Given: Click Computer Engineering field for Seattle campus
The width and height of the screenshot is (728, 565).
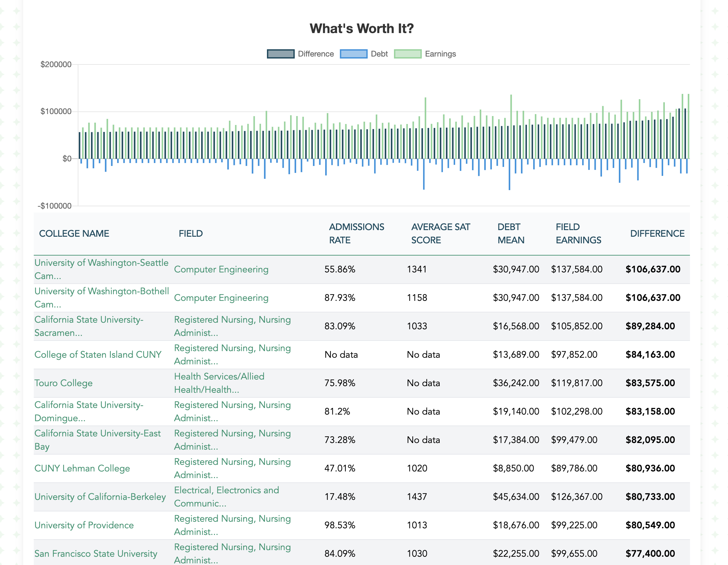Looking at the screenshot, I should click(221, 269).
